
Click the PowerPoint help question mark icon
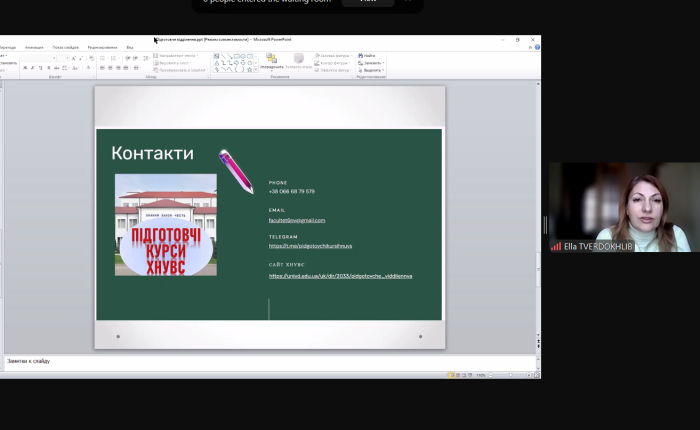tap(537, 47)
